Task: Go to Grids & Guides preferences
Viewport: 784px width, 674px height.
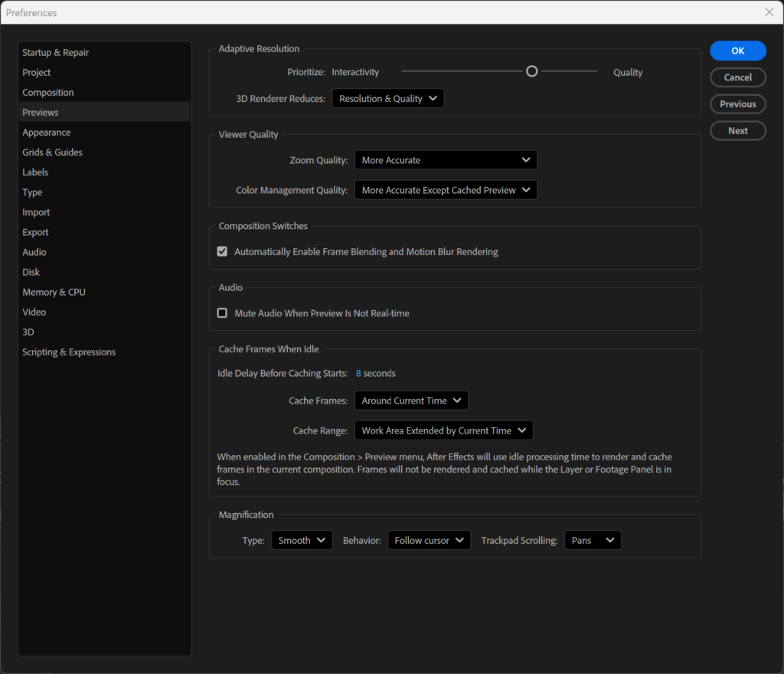Action: click(52, 152)
